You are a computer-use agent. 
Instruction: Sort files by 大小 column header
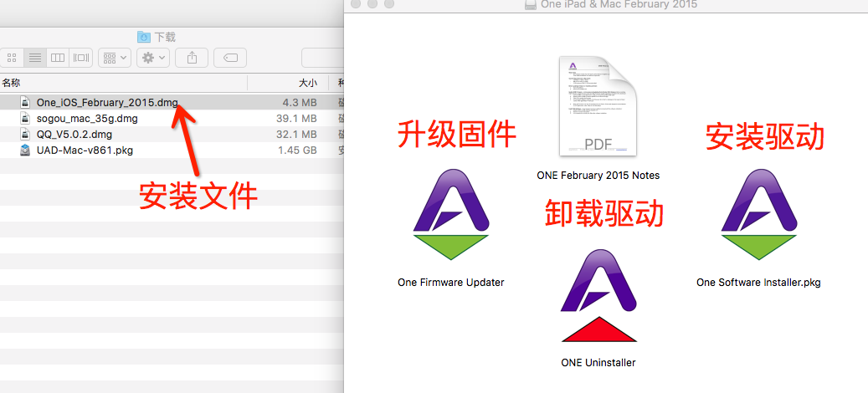click(x=308, y=83)
